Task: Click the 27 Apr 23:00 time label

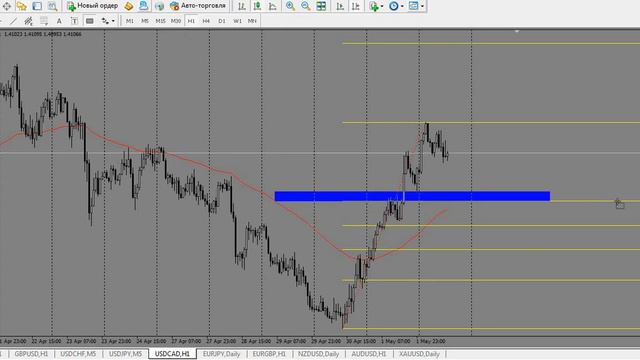Action: pyautogui.click(x=221, y=341)
